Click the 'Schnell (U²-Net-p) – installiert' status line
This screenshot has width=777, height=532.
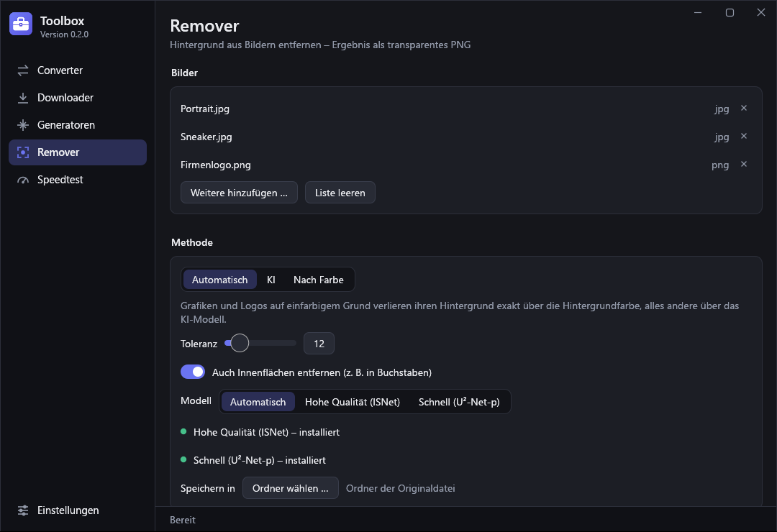click(253, 460)
